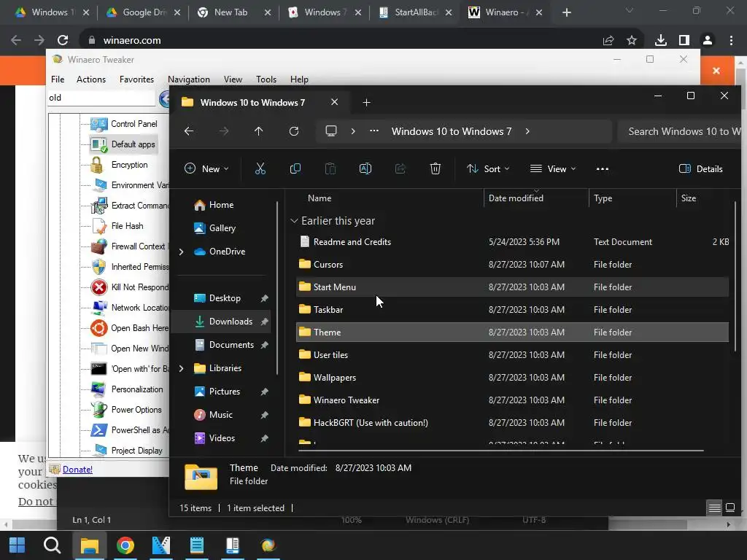Open the View dropdown menu
Screen dimensions: 747x560
coord(553,168)
